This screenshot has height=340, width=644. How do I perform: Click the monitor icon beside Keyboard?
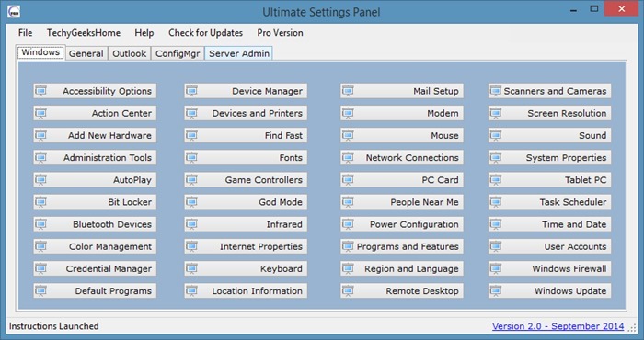(x=191, y=268)
